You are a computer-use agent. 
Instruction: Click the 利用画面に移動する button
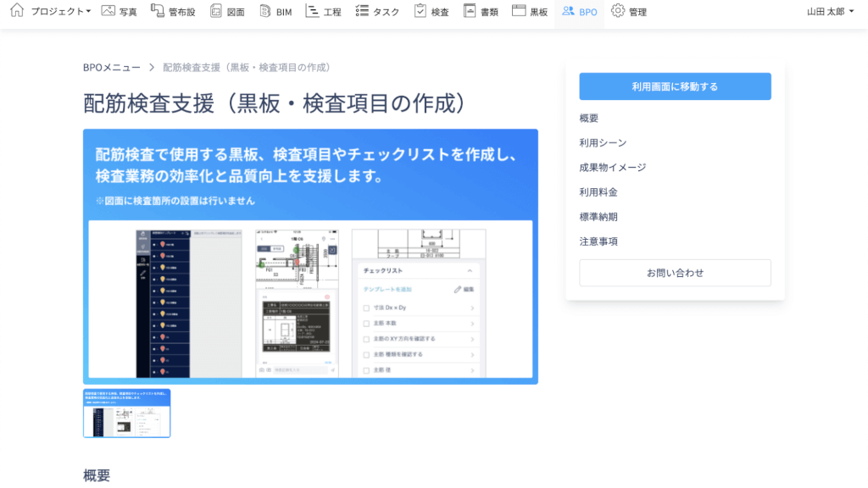[x=675, y=86]
